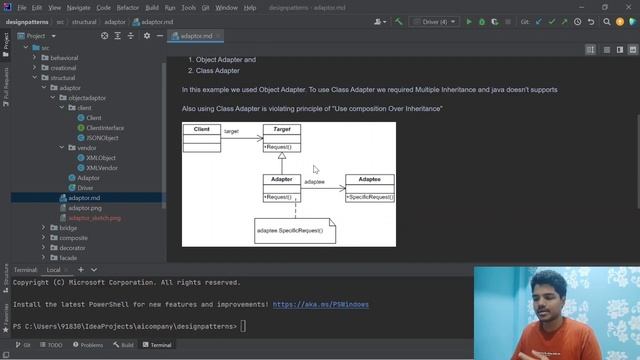The image size is (640, 360).
Task: Collapse the objectadaptor folder
Action: pos(53,98)
